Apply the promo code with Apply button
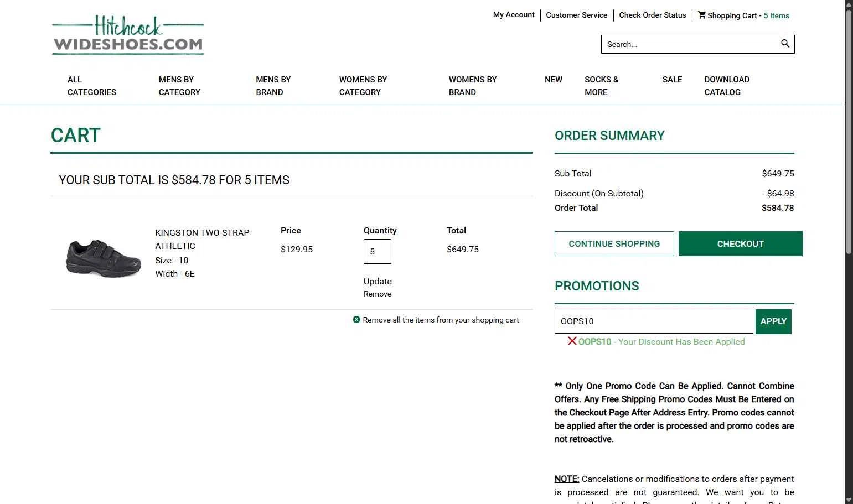 773,321
